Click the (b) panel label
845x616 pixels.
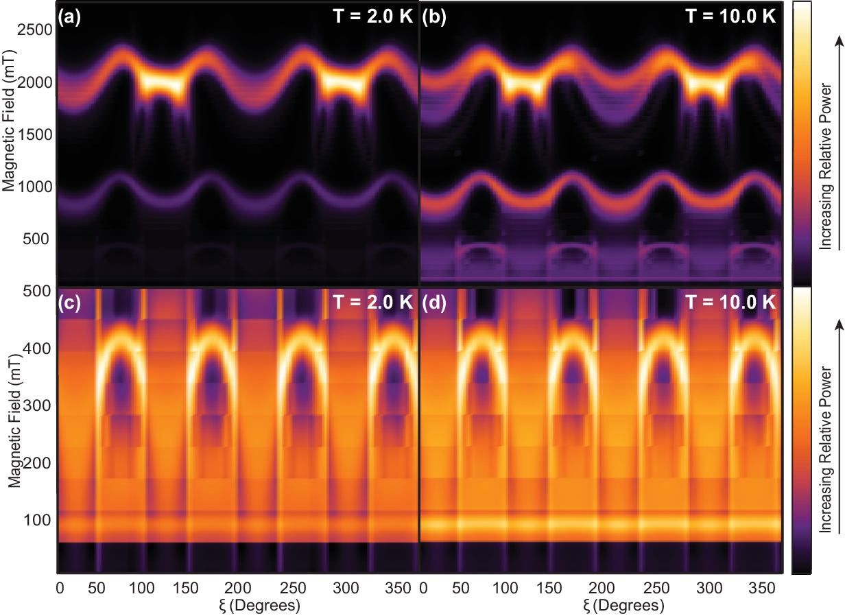[434, 18]
